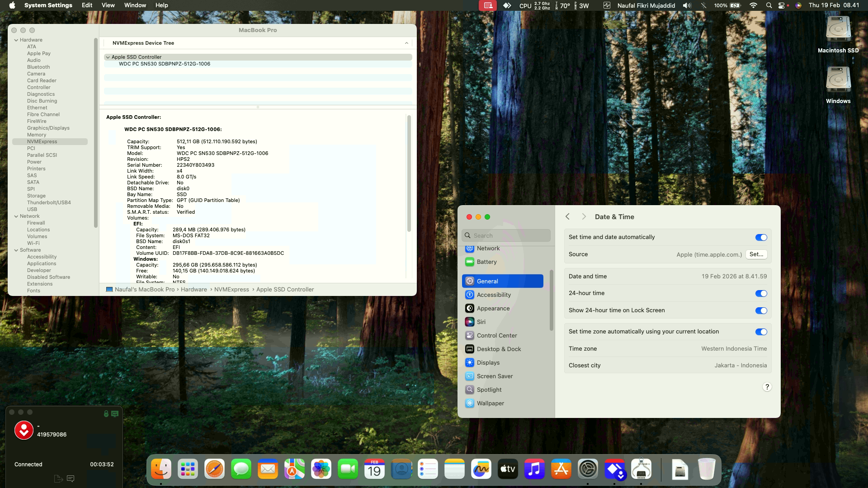Image resolution: width=868 pixels, height=488 pixels.
Task: Open Trash from the Dock
Action: pos(707,469)
